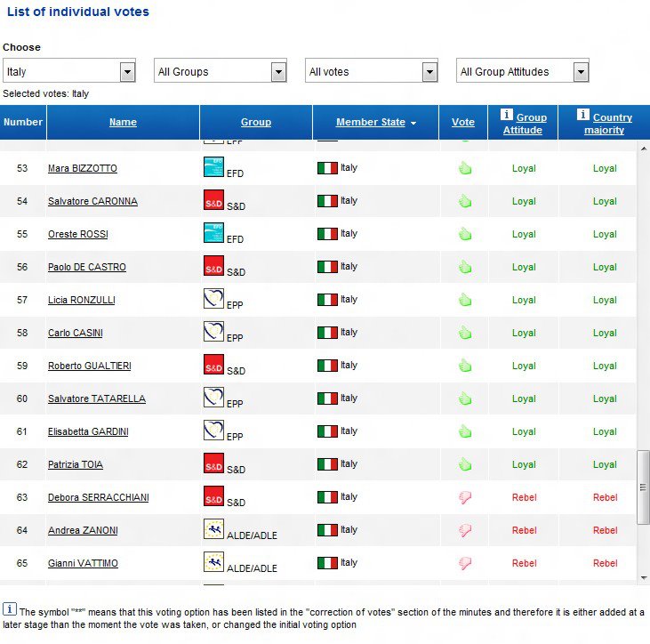Open Roberto GUALTIERI's profile link
The width and height of the screenshot is (650, 644).
click(89, 366)
